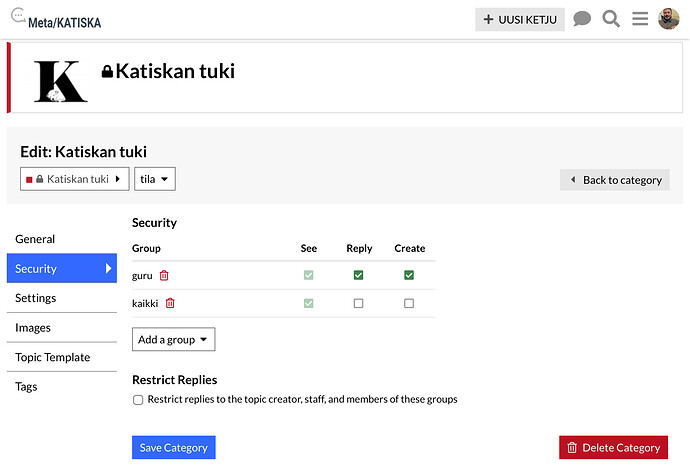Enable Reply permission for kaikki
The width and height of the screenshot is (690, 473).
(358, 303)
